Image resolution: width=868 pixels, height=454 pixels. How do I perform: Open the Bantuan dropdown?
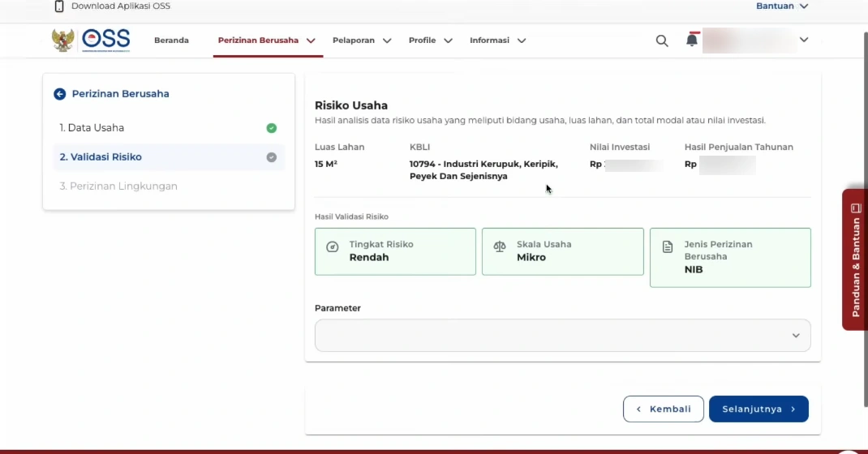pyautogui.click(x=782, y=6)
